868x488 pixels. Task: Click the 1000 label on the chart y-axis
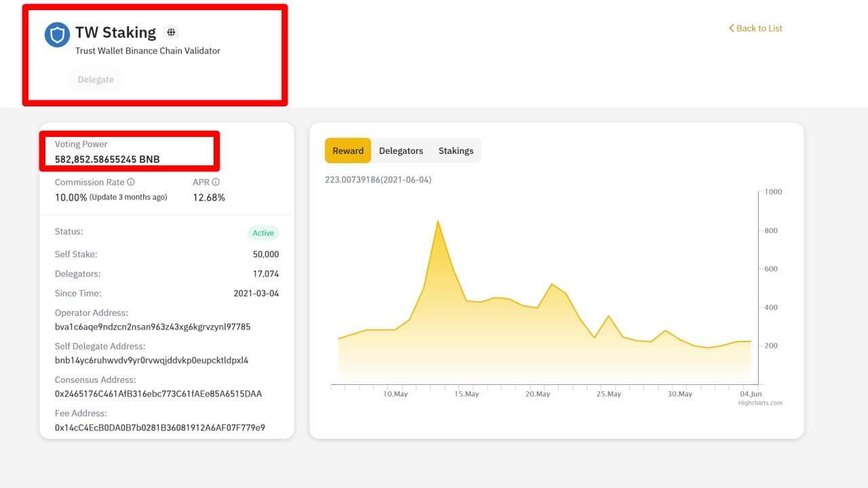pos(773,192)
